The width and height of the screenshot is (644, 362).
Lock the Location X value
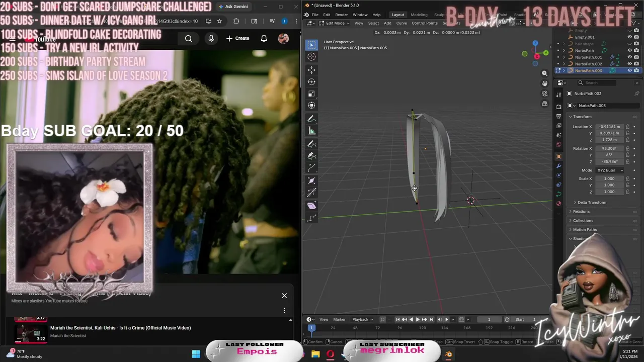(627, 127)
